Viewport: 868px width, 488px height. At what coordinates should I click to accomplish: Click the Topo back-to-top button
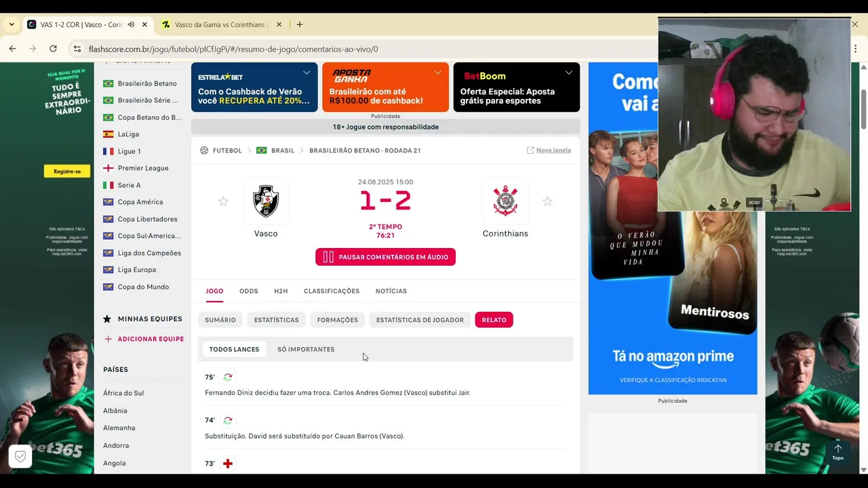click(838, 452)
